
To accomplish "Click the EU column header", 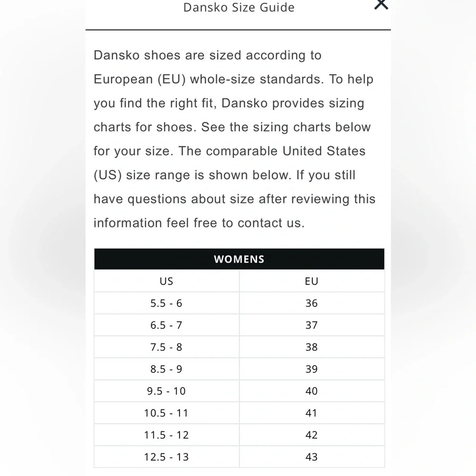I will pyautogui.click(x=312, y=281).
